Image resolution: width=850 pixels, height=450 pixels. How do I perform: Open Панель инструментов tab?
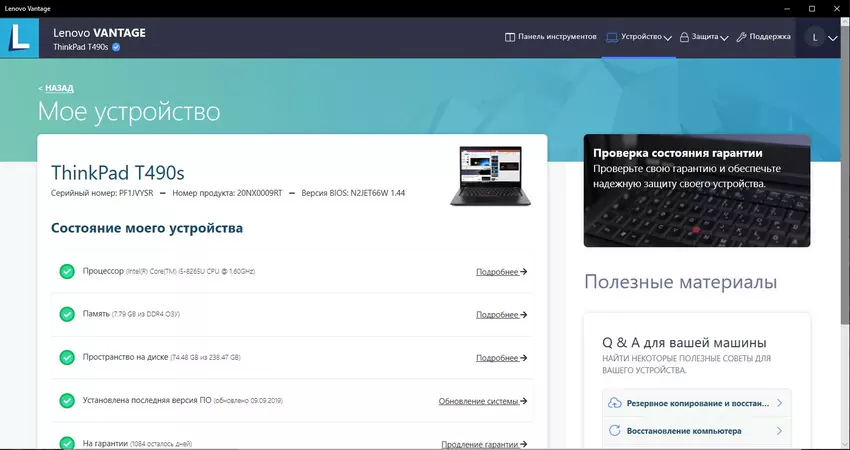550,37
